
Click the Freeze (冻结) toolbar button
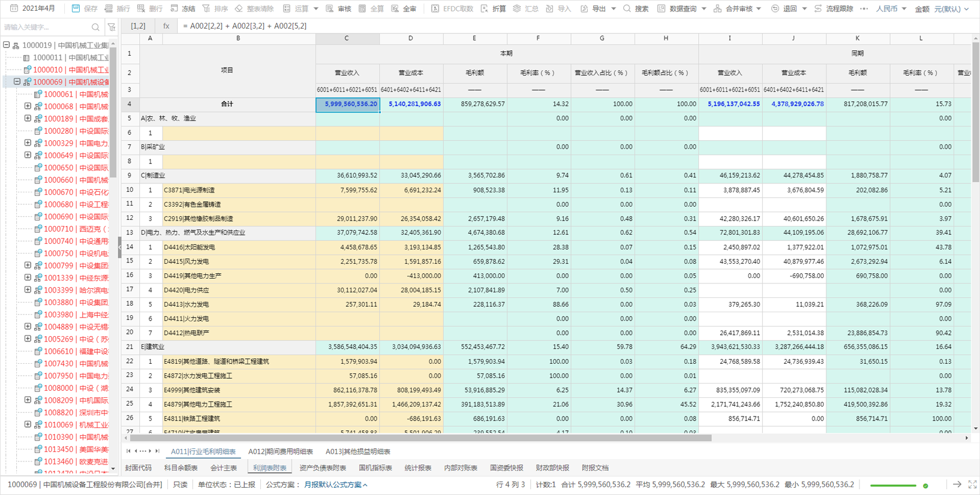pyautogui.click(x=183, y=8)
